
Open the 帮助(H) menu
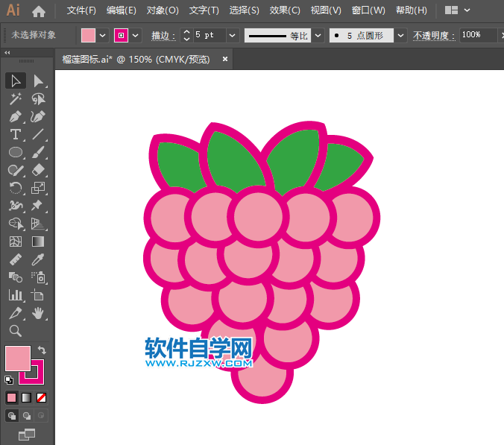[x=411, y=10]
